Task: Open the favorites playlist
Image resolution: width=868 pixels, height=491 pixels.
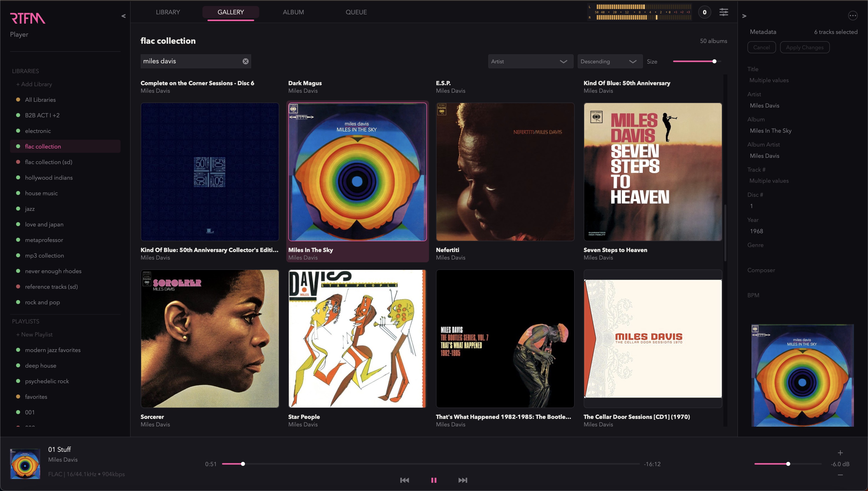Action: 65,397
